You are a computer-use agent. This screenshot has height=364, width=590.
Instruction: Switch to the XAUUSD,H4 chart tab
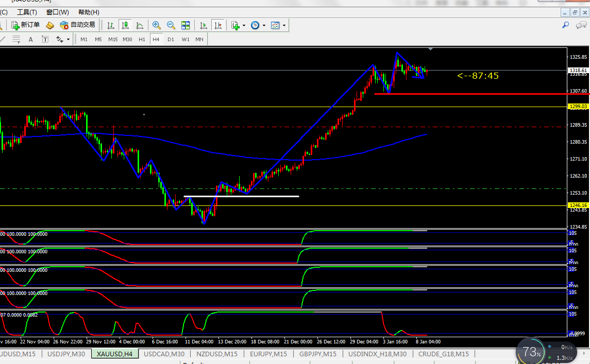(115, 354)
